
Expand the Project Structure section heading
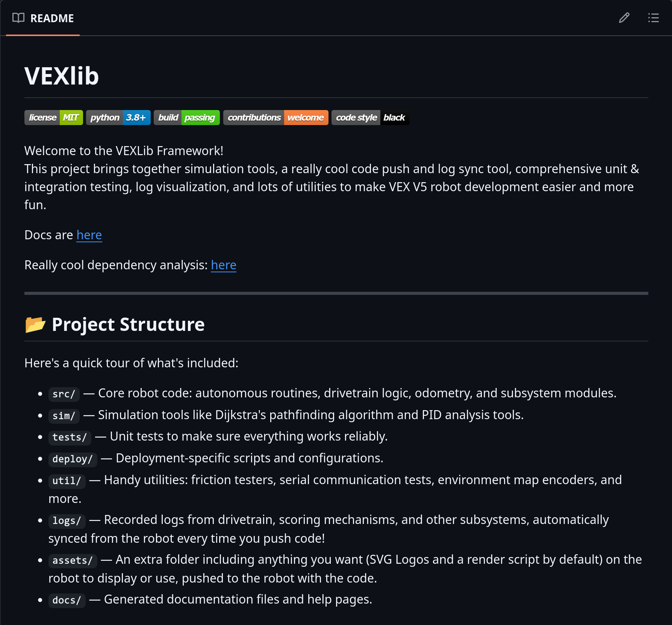pos(128,324)
